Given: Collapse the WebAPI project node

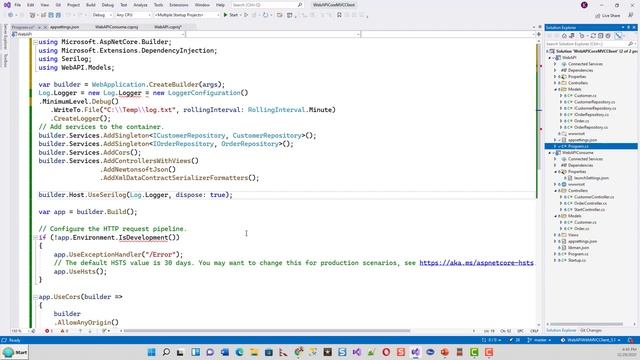Looking at the screenshot, I should click(550, 58).
